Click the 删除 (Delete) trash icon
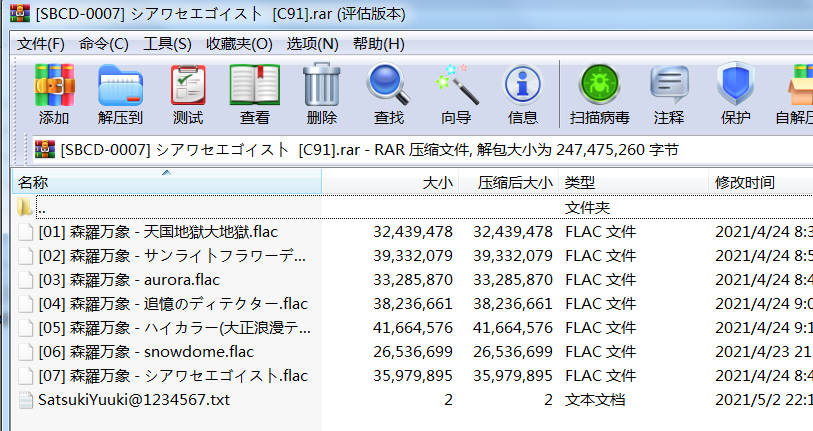Image resolution: width=813 pixels, height=431 pixels. click(321, 95)
